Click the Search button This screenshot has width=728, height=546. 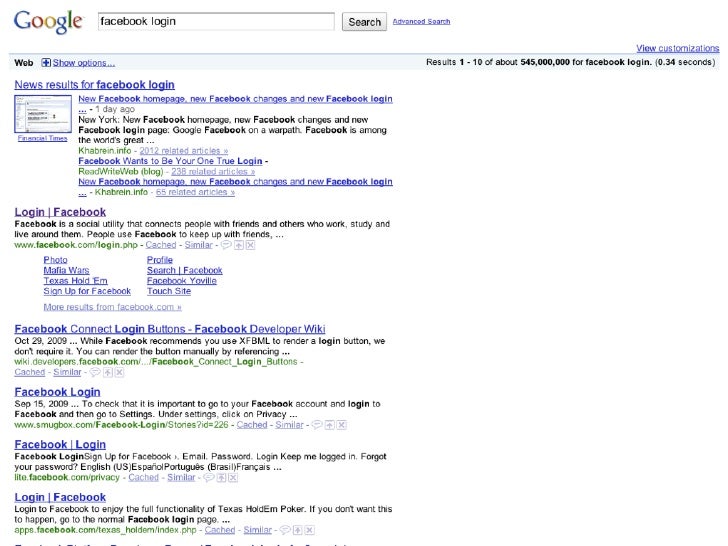(364, 22)
